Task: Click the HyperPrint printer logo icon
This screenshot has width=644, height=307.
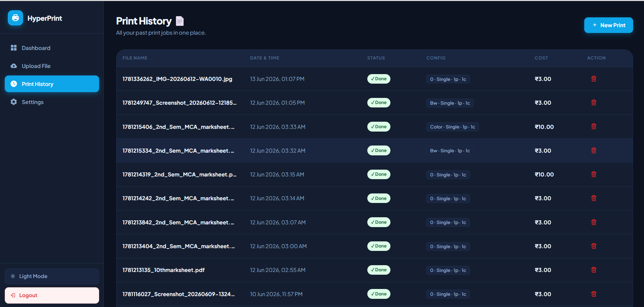Action: pyautogui.click(x=15, y=18)
